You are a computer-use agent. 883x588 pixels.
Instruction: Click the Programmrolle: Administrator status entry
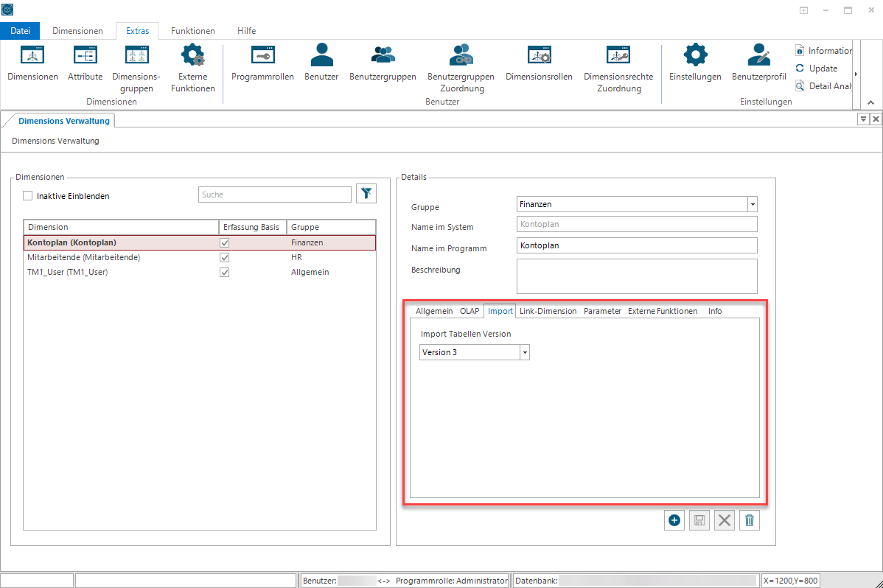452,581
